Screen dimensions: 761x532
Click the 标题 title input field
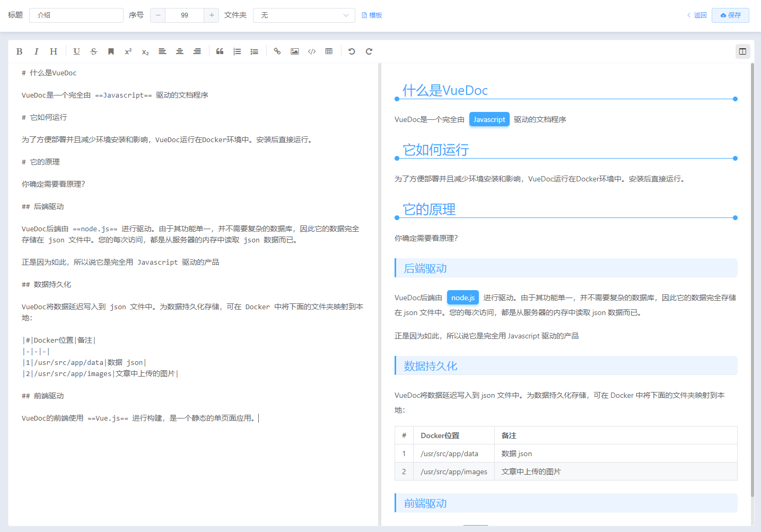(76, 15)
